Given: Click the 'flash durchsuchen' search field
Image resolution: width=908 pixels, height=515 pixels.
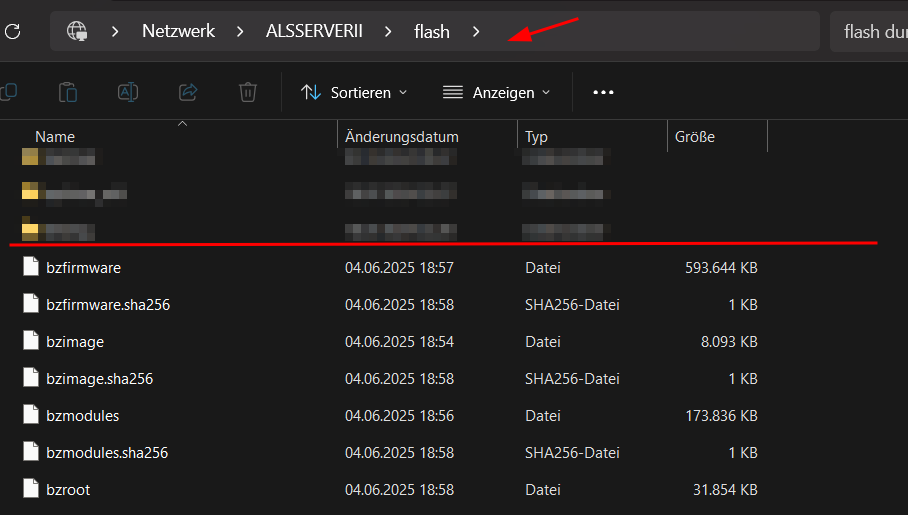Looking at the screenshot, I should click(869, 31).
